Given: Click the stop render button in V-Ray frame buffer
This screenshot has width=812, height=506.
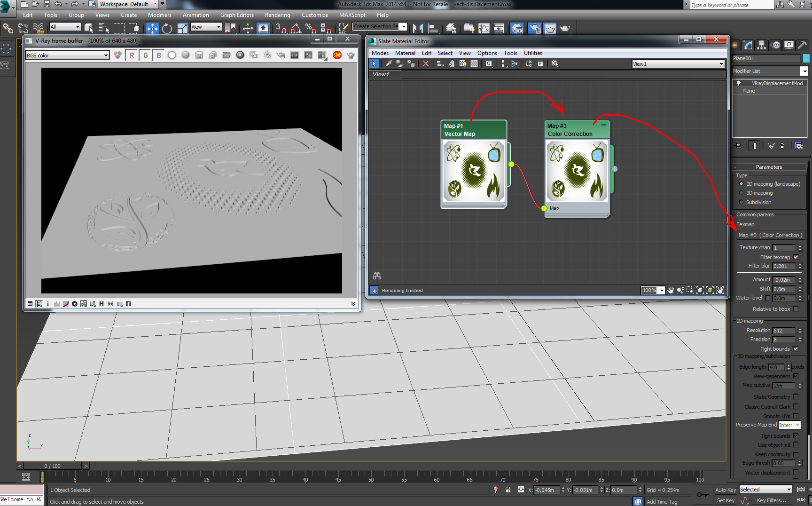Looking at the screenshot, I should point(337,55).
